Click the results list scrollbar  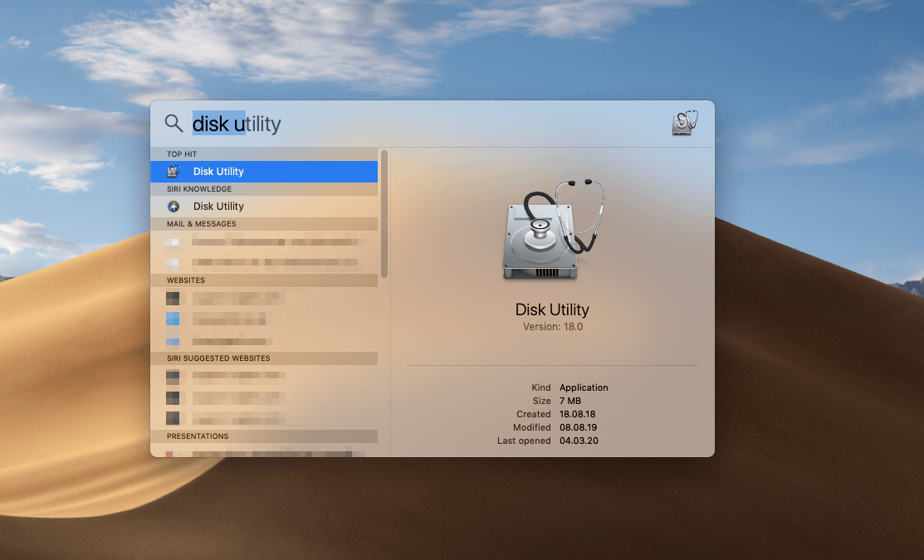click(384, 214)
